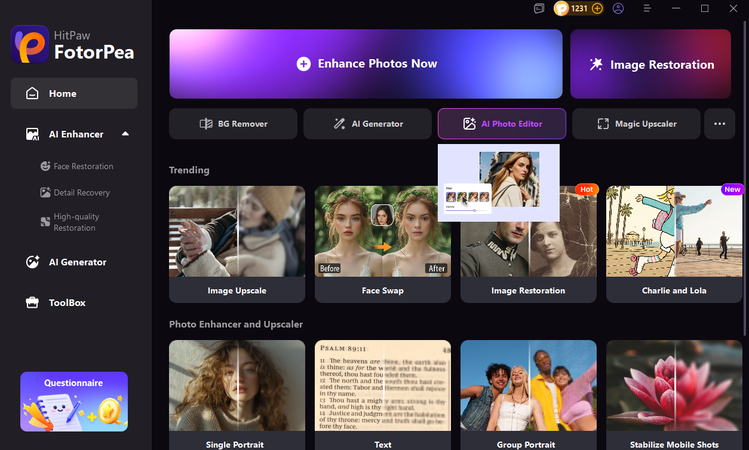Add credits with the plus coin icon
Image resolution: width=749 pixels, height=450 pixels.
597,9
